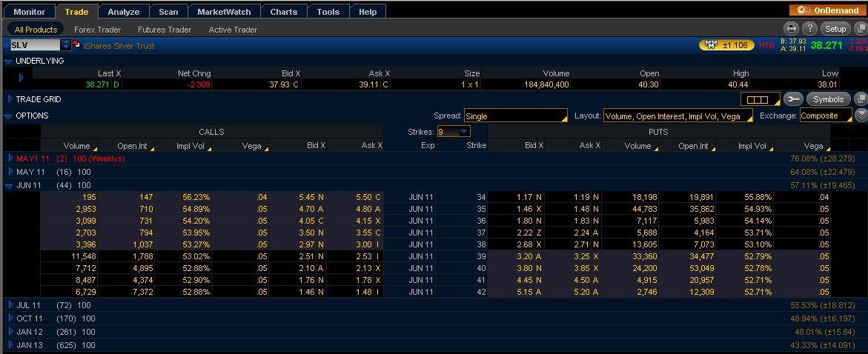Select the Trade tab
Screen dimensions: 868x354
76,12
